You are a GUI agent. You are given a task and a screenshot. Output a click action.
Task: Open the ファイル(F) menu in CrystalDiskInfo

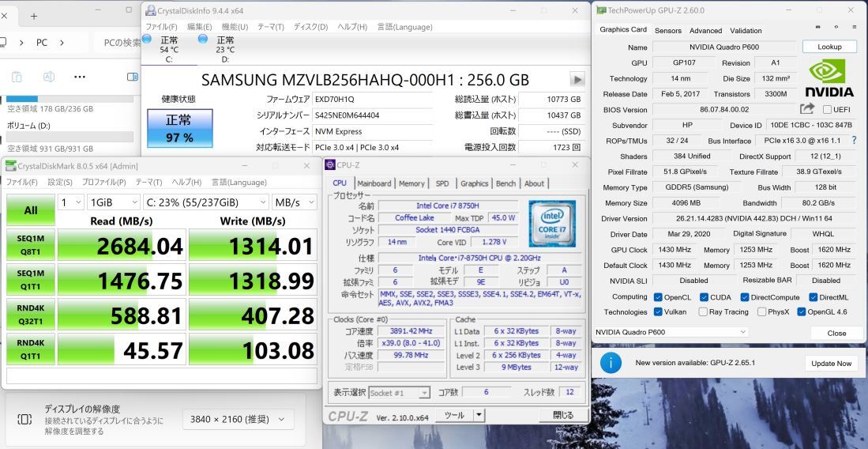pyautogui.click(x=161, y=27)
